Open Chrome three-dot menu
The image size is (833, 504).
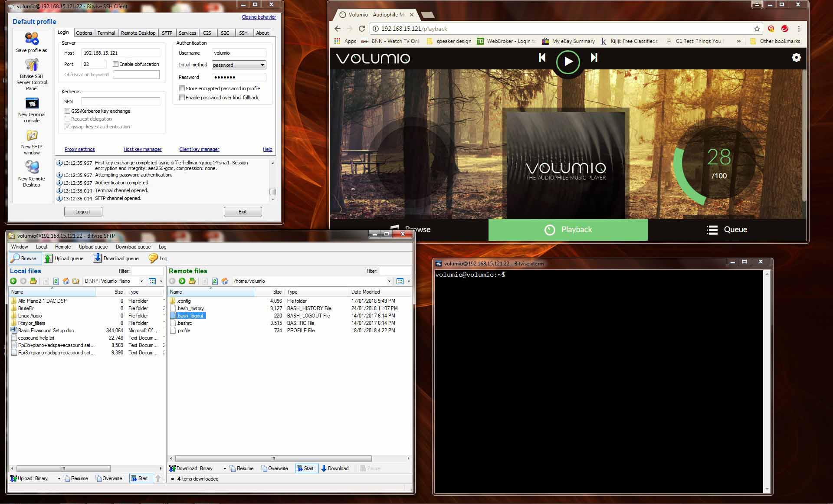[x=799, y=29]
